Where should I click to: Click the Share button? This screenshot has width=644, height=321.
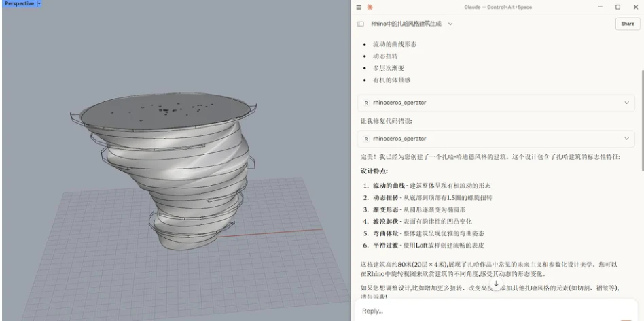tap(628, 24)
